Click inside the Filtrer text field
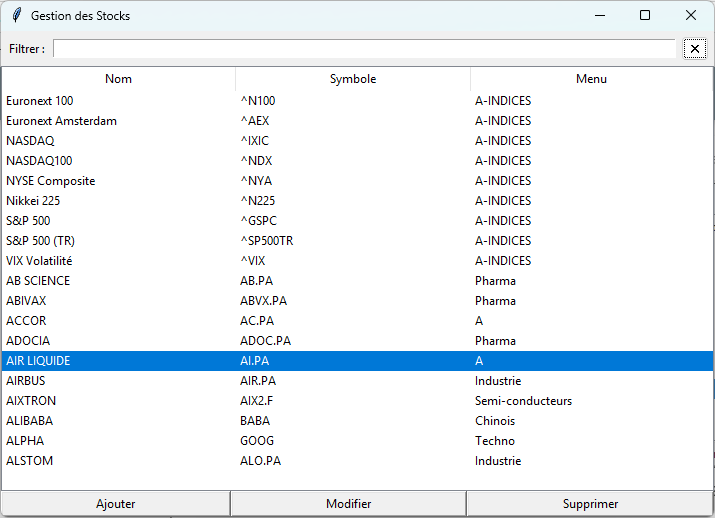This screenshot has width=715, height=518. pyautogui.click(x=365, y=49)
